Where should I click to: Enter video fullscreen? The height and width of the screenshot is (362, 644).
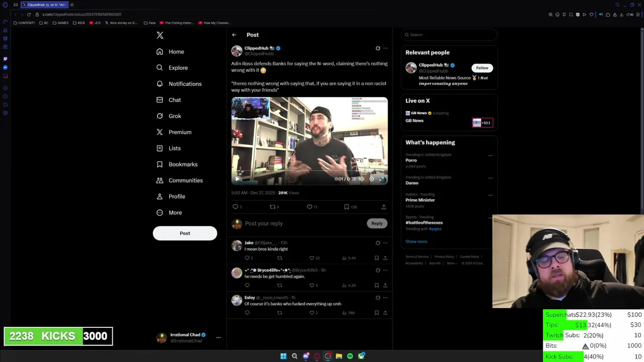[382, 179]
